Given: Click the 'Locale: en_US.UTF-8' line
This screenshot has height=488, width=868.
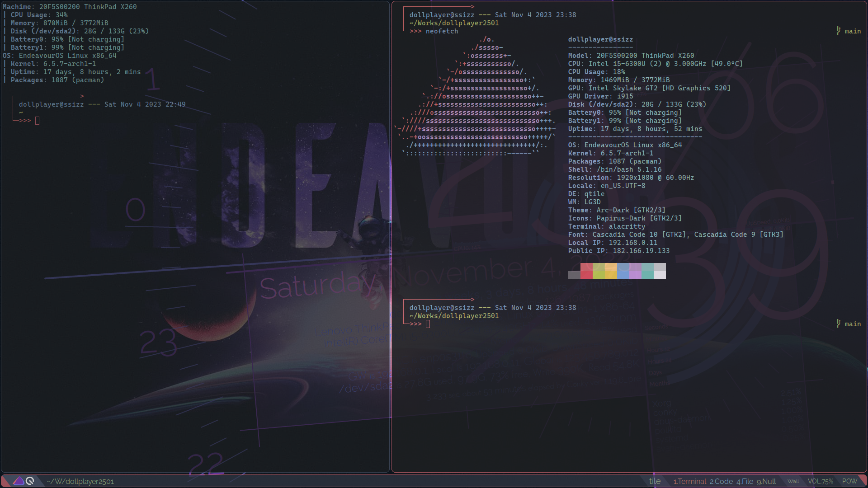Looking at the screenshot, I should [607, 186].
